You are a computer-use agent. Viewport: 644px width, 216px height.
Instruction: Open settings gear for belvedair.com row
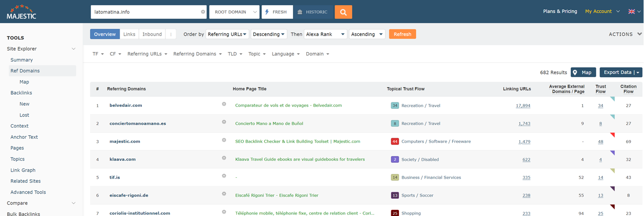pos(224,104)
